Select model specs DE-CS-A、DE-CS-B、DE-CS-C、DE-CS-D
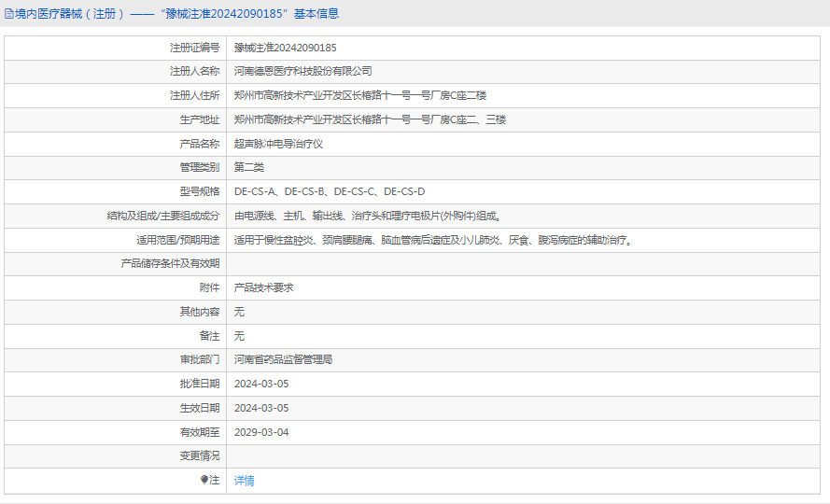830x504 pixels. pos(330,191)
